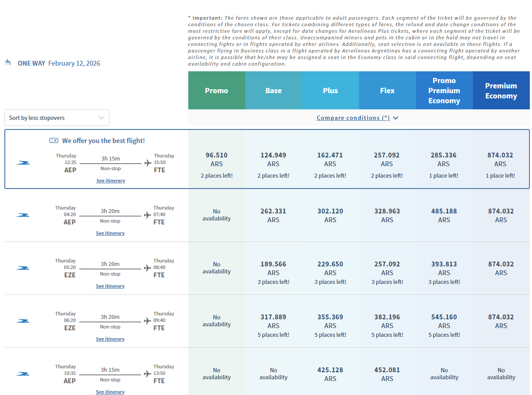
Task: Click the ticket icon beside best flight banner
Action: click(54, 140)
